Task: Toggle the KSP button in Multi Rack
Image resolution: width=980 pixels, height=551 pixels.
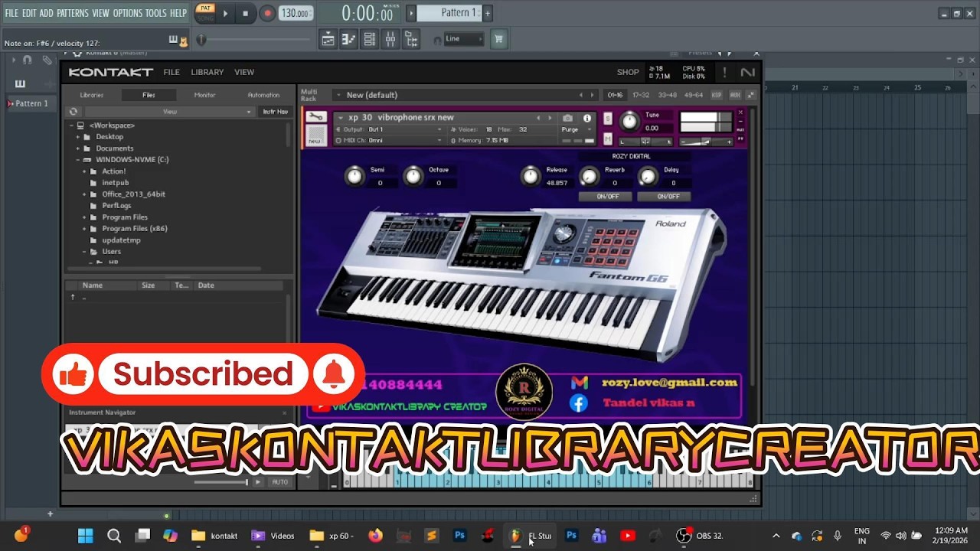Action: pyautogui.click(x=717, y=95)
